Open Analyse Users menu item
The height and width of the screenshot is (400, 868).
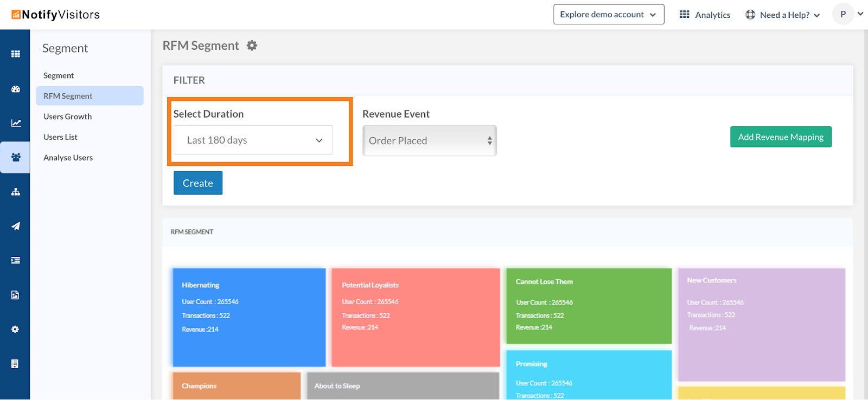point(68,158)
